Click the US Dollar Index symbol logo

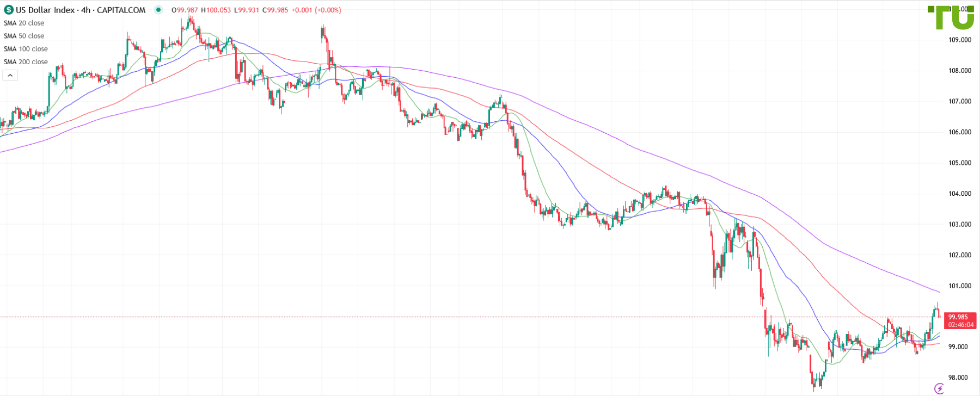tap(9, 10)
